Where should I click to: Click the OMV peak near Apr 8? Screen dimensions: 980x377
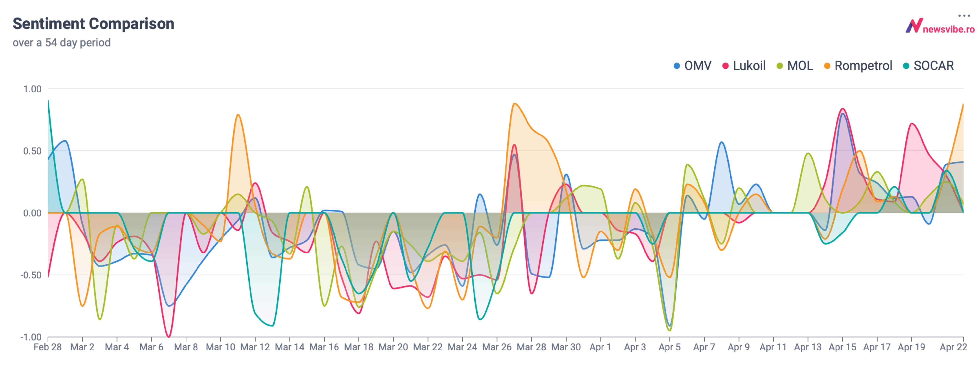point(722,142)
